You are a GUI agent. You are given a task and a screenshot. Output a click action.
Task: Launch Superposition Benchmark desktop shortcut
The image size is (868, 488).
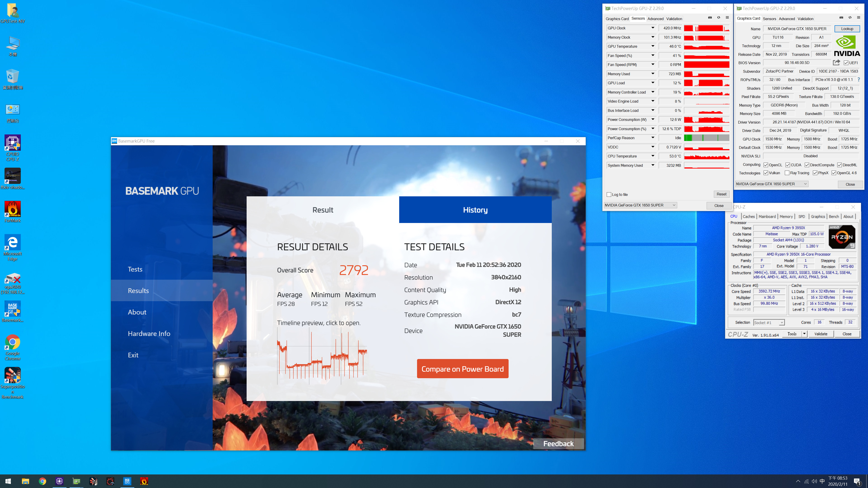click(12, 383)
